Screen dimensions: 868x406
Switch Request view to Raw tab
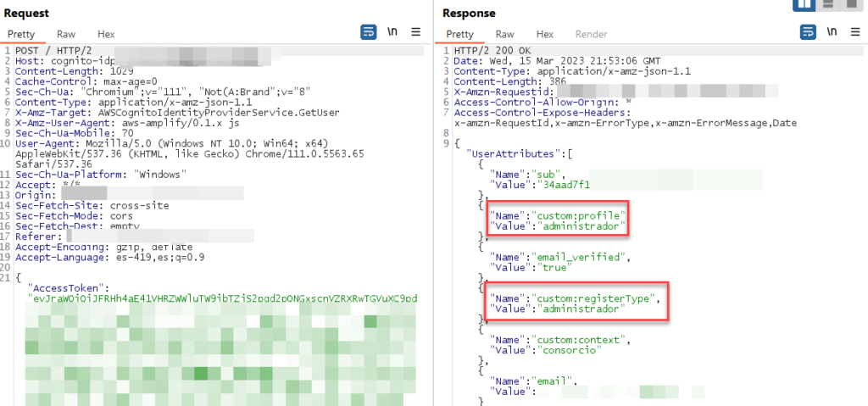tap(66, 35)
